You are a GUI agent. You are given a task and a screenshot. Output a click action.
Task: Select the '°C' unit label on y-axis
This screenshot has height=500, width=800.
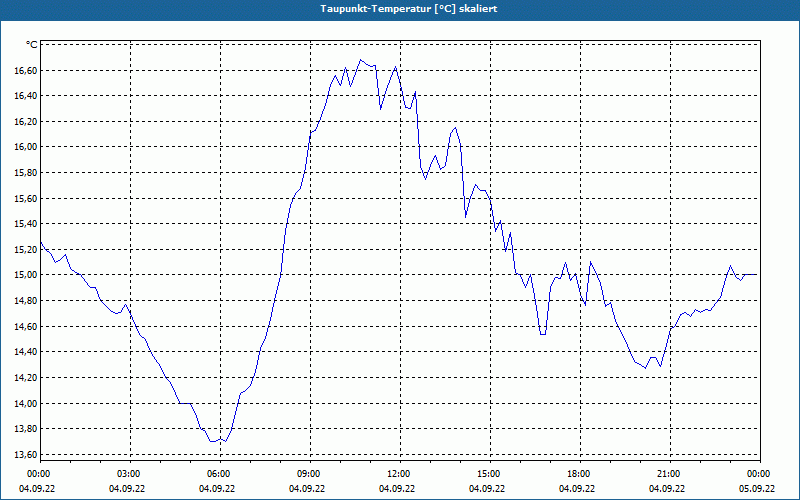click(x=32, y=45)
